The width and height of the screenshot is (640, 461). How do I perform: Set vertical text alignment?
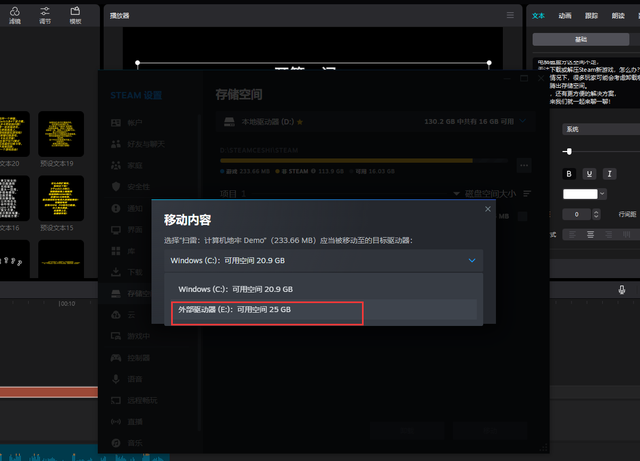627,234
